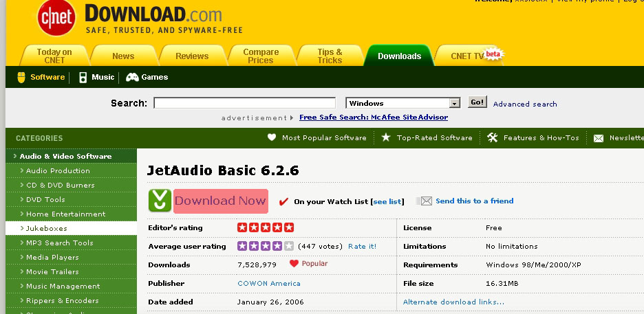Screen dimensions: 644x314
Task: Expand the Audio & Video Software category
Action: pos(71,156)
